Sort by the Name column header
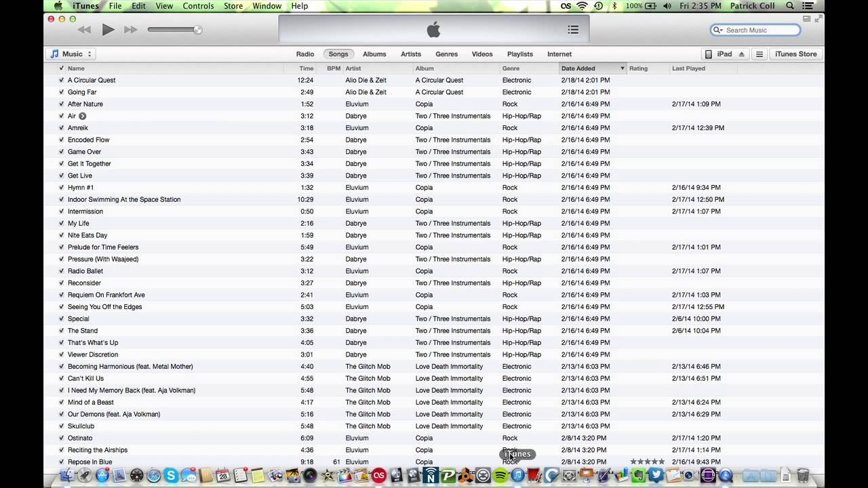This screenshot has height=488, width=868. point(175,68)
